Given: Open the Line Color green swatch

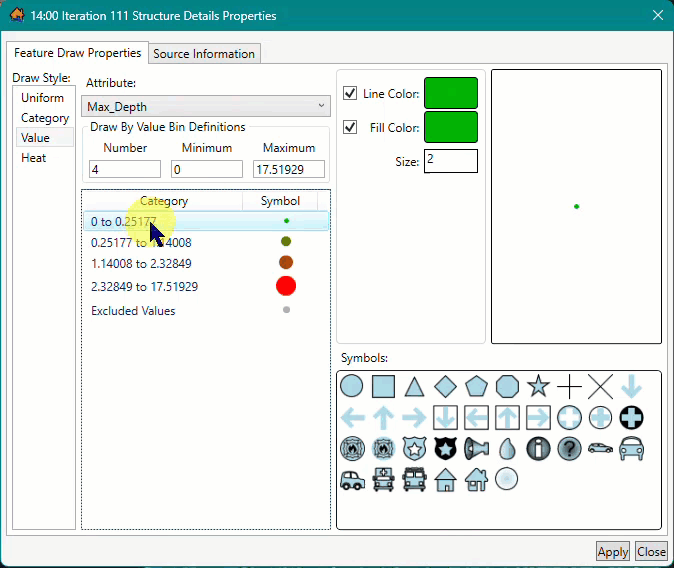Looking at the screenshot, I should click(x=451, y=93).
